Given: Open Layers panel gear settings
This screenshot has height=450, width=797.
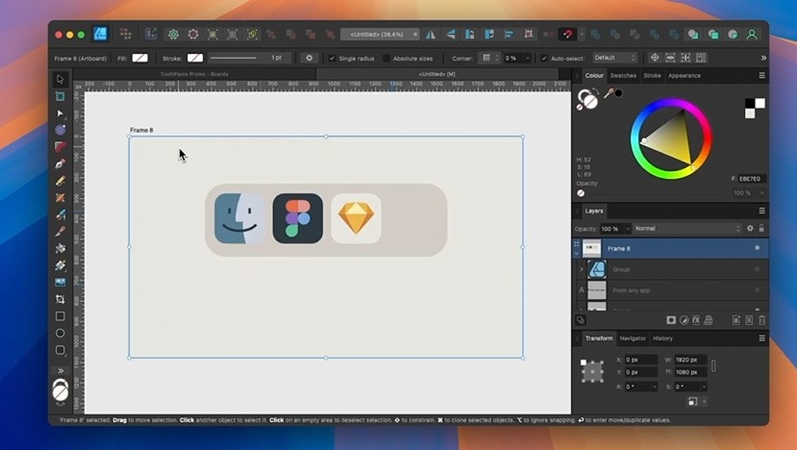Looking at the screenshot, I should click(x=750, y=228).
